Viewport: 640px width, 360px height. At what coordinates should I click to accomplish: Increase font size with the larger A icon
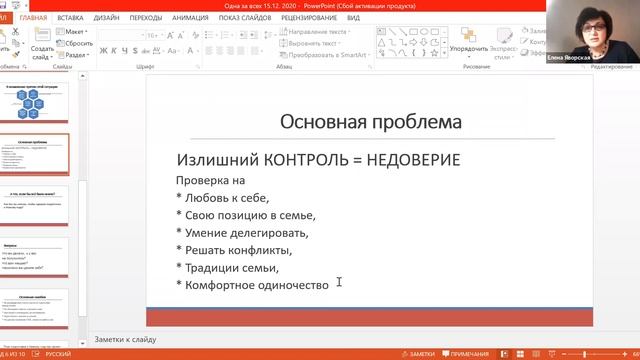pyautogui.click(x=170, y=36)
